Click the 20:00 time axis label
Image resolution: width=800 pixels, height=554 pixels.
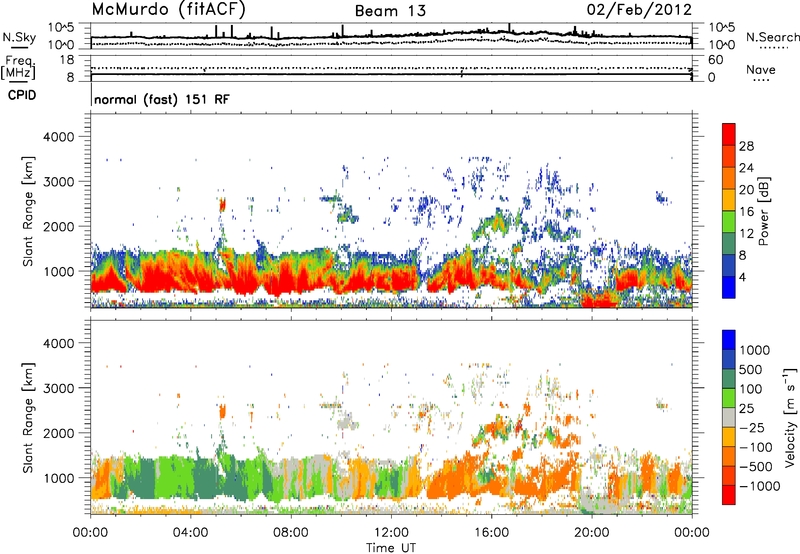click(x=592, y=533)
